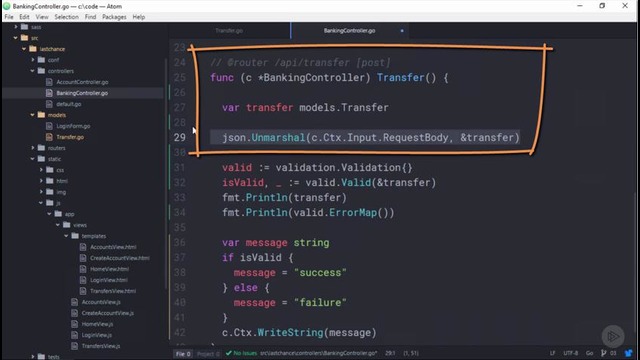This screenshot has height=360, width=640.
Task: Click the static folder icon
Action: [41, 159]
